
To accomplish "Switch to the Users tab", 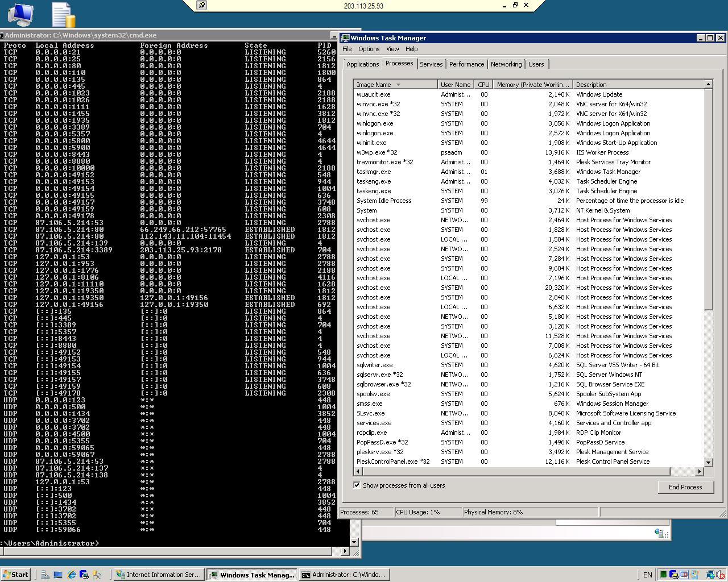I will click(x=536, y=64).
